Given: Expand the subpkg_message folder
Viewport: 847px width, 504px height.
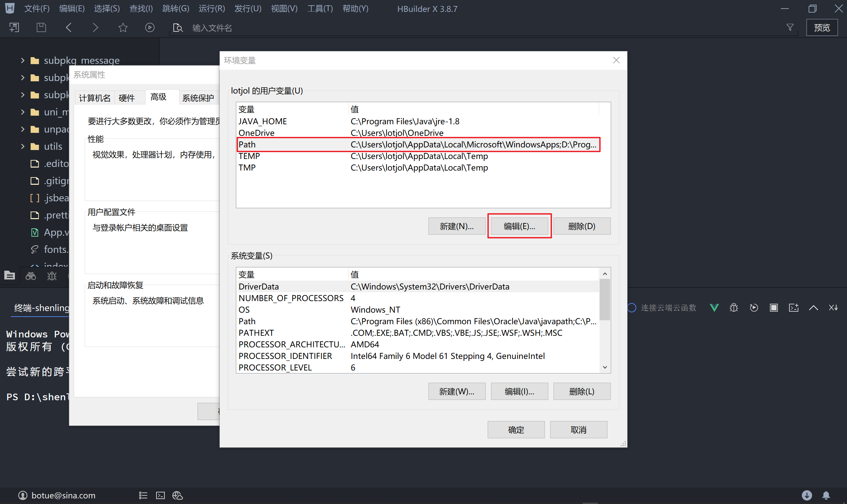Looking at the screenshot, I should point(23,60).
